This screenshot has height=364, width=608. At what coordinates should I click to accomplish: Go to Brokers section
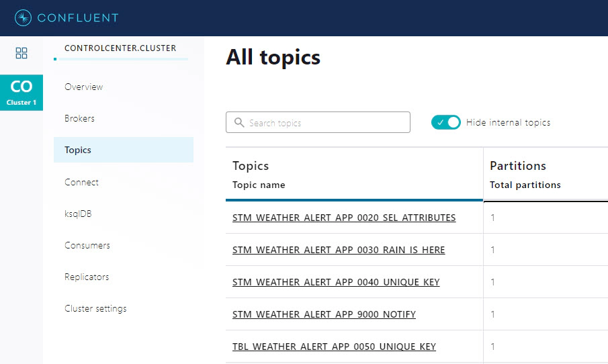click(79, 118)
